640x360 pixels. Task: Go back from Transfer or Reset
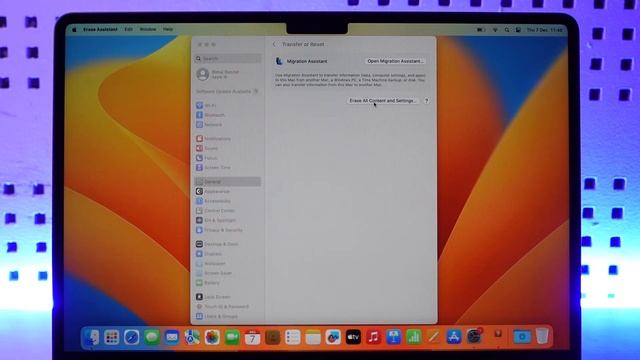coord(274,44)
